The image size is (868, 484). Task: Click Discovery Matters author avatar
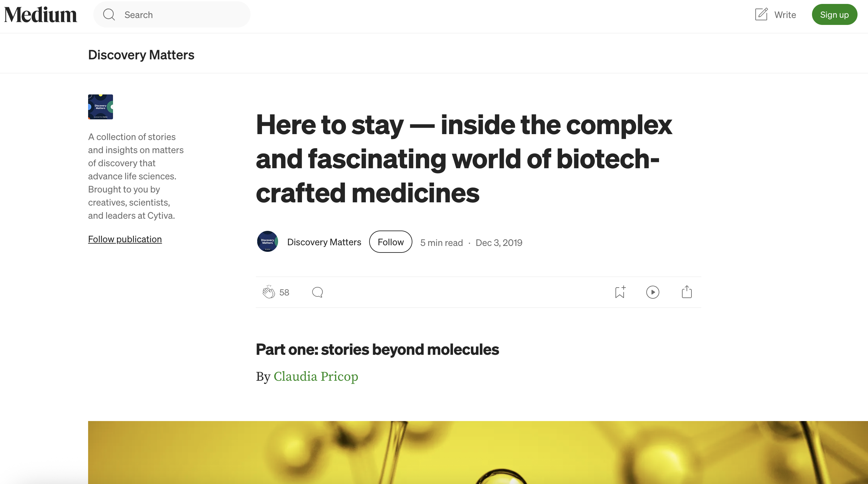click(267, 241)
